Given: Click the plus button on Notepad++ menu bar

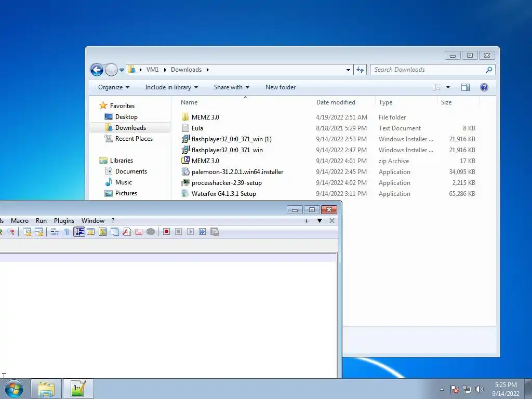Looking at the screenshot, I should point(307,221).
